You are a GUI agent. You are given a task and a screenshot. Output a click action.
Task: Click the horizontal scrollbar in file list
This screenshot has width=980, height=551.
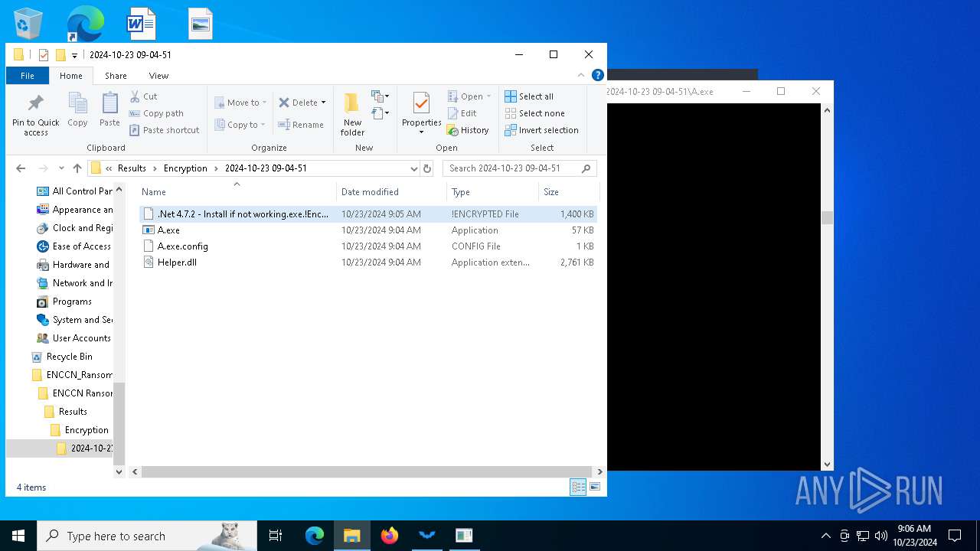366,471
